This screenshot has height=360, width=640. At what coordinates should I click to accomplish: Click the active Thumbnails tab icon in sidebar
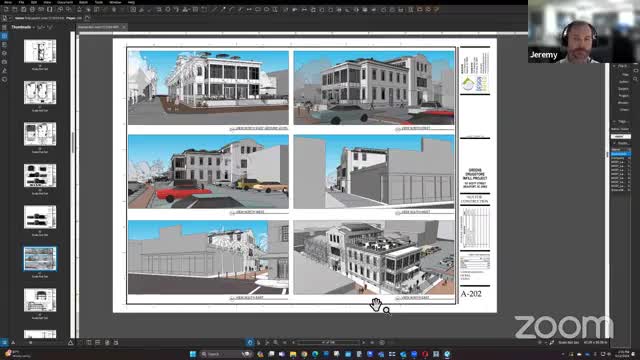coord(4,36)
